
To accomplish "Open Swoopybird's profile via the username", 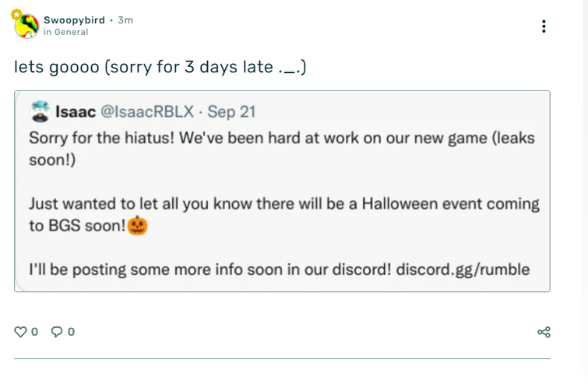I will point(74,20).
